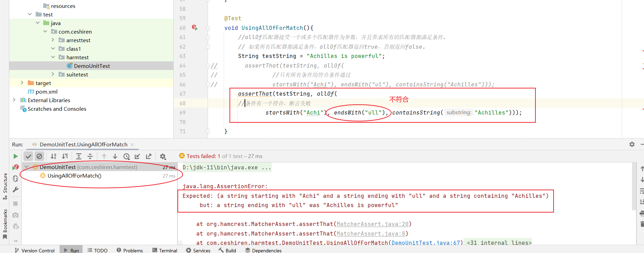Sort test results by duration
Viewport: 644px width, 253px height.
(x=65, y=156)
